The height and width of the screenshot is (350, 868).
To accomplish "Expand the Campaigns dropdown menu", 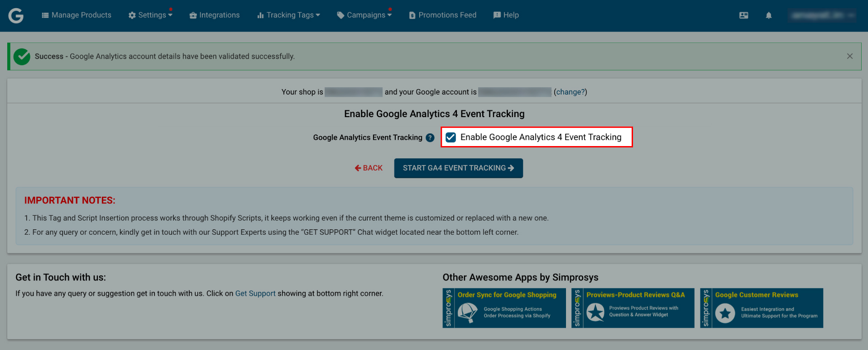I will 364,15.
